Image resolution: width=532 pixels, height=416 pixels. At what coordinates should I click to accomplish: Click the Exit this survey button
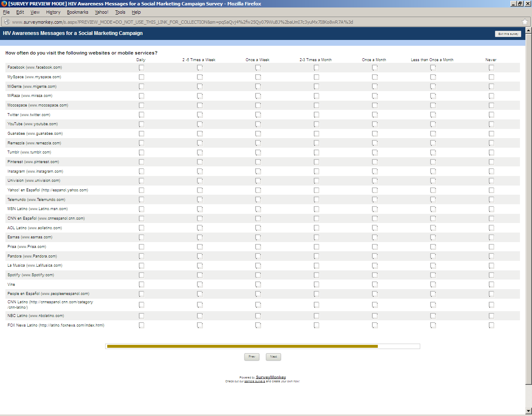(x=508, y=34)
